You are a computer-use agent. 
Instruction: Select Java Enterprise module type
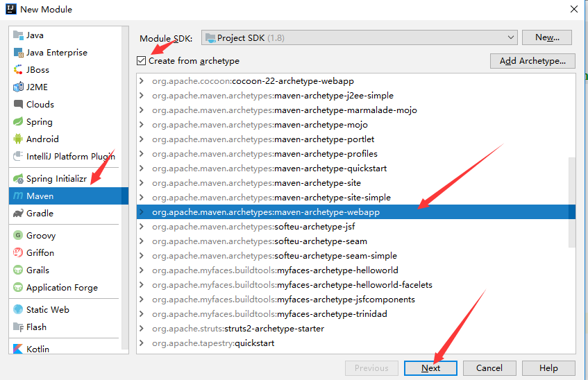tap(66, 53)
